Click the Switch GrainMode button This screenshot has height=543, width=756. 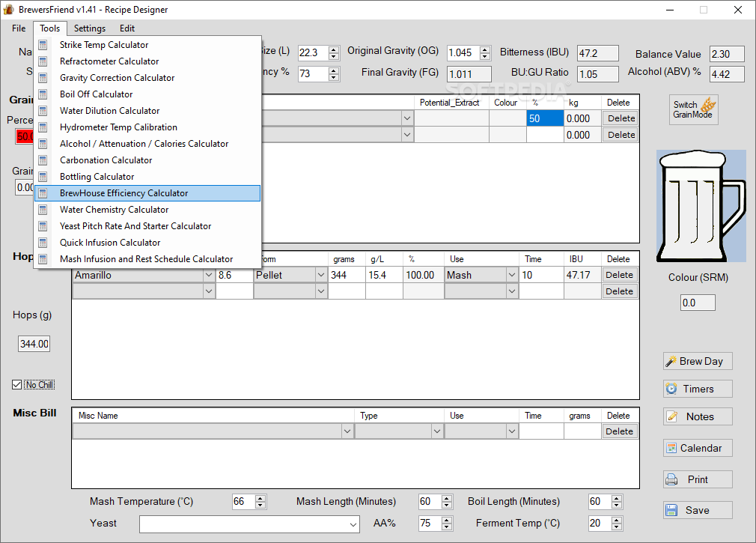tap(694, 110)
